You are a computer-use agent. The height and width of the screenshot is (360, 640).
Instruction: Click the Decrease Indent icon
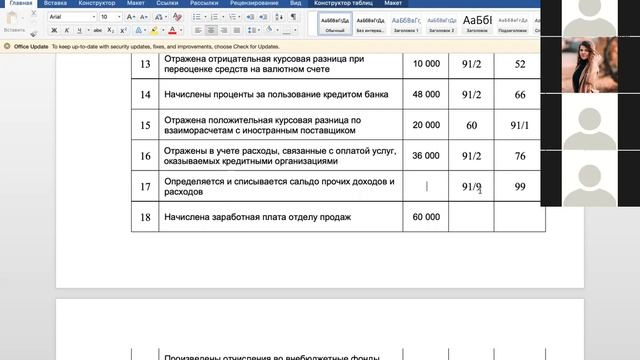tap(250, 17)
